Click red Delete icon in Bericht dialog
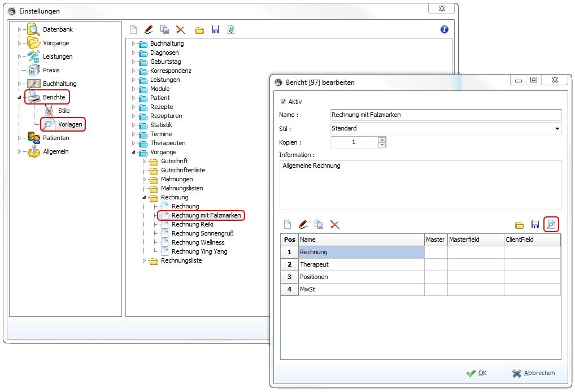The height and width of the screenshot is (392, 575). tap(334, 224)
